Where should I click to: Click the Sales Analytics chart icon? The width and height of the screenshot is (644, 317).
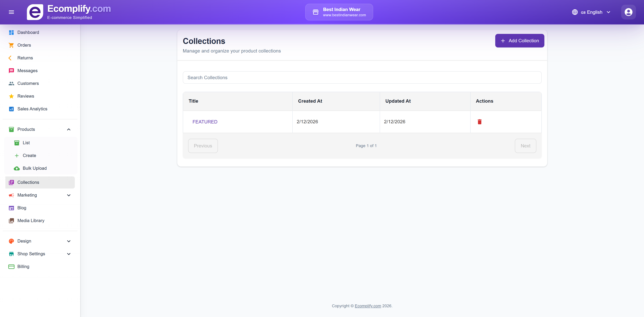[x=11, y=109]
